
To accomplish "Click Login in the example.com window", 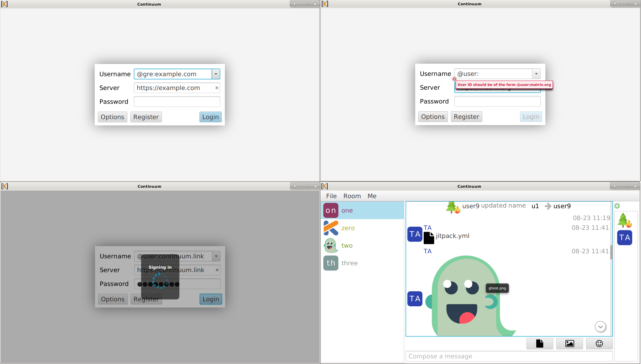I will [x=210, y=117].
